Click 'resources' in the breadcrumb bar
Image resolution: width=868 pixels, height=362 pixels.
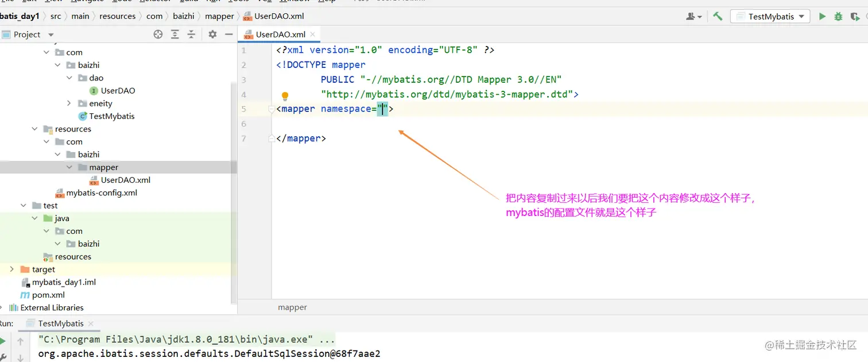(117, 16)
